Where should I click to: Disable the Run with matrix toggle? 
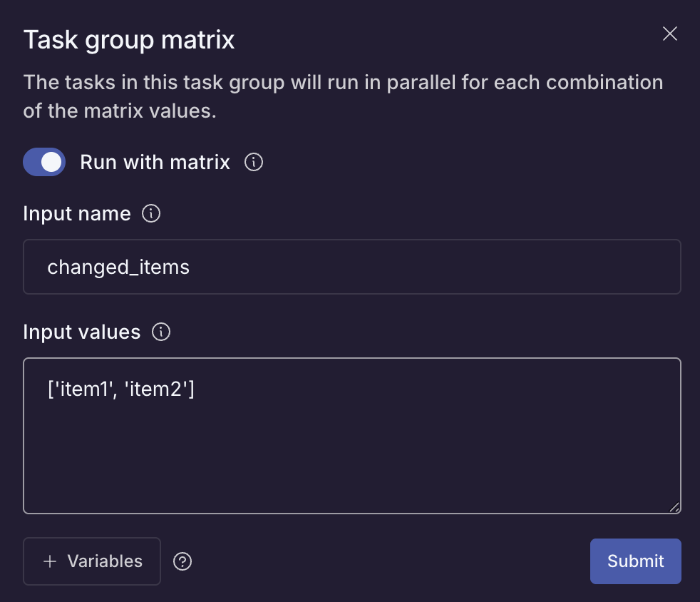(x=44, y=162)
